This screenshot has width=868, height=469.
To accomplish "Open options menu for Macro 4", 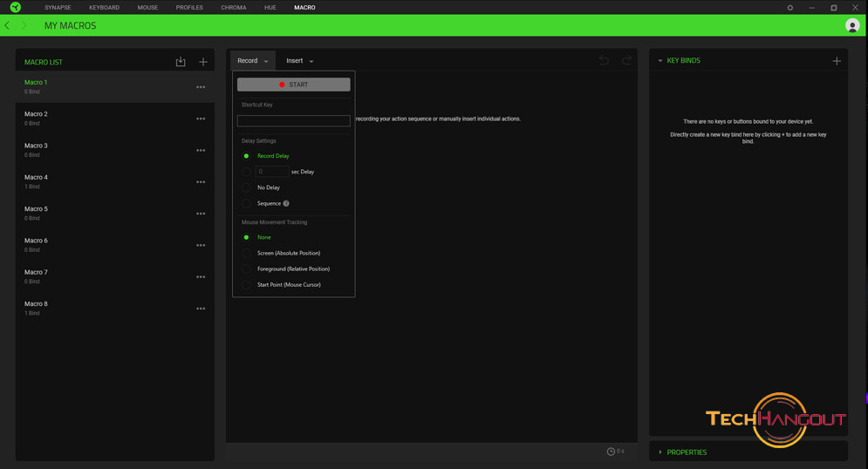I will pyautogui.click(x=201, y=181).
